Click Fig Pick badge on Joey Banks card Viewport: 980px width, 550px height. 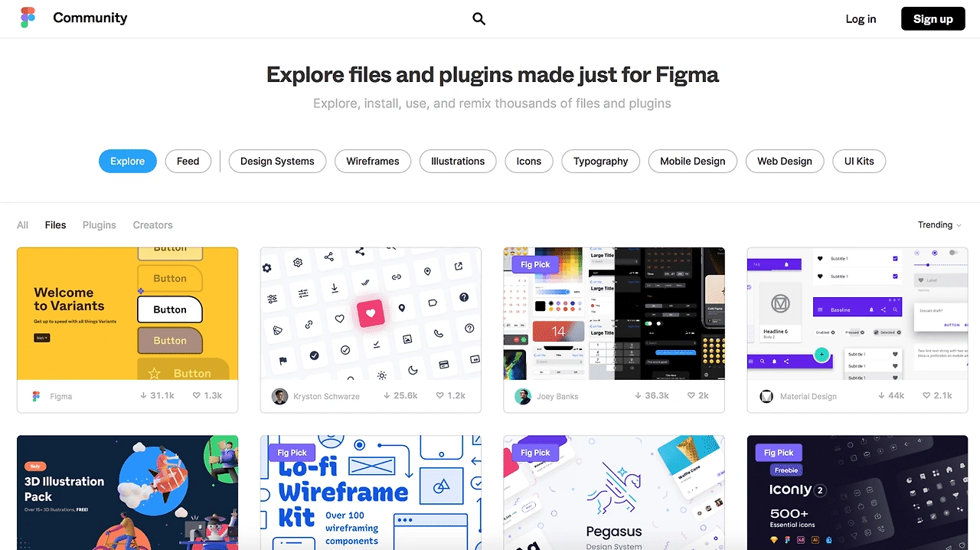pos(536,264)
